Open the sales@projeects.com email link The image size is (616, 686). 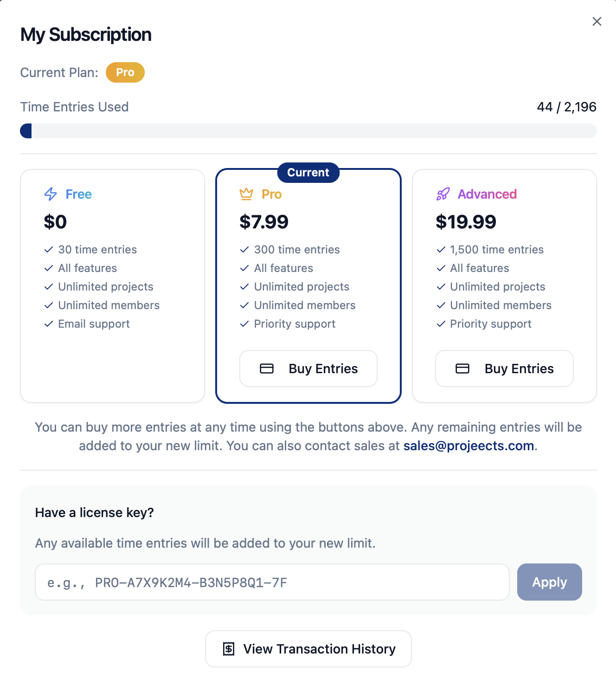(468, 446)
